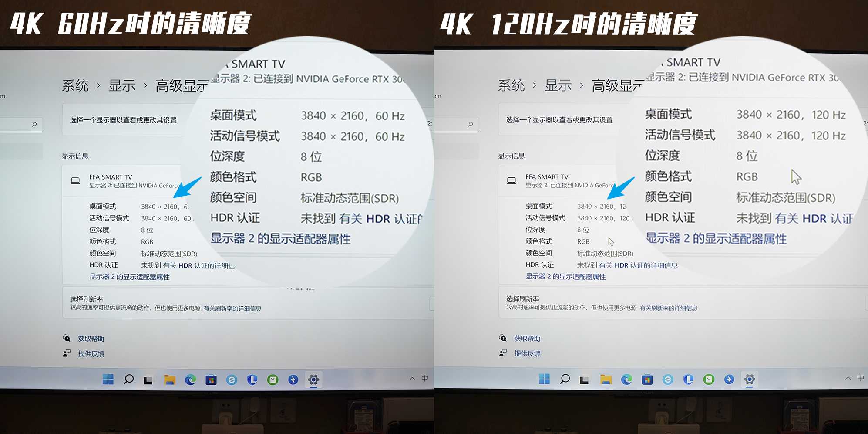The width and height of the screenshot is (868, 434).
Task: Open Microsoft Edge from the taskbar
Action: [190, 380]
